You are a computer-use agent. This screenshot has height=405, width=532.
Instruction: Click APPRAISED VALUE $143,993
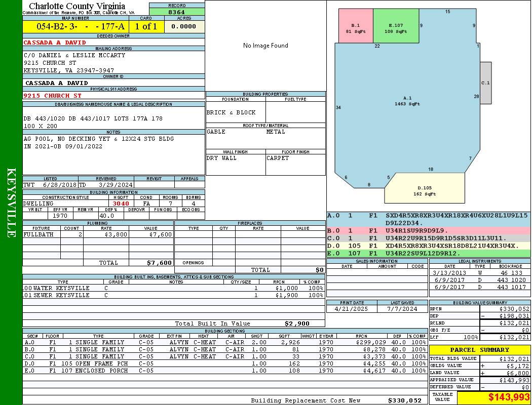(514, 380)
